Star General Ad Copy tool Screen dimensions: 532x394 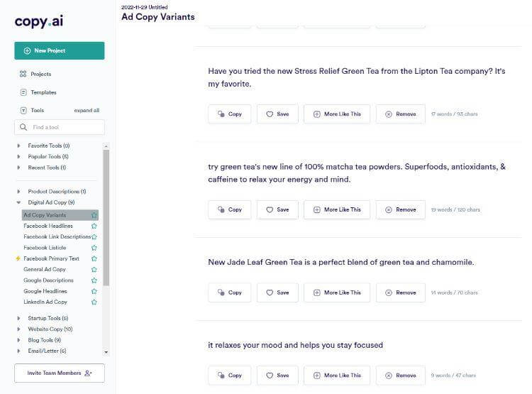click(x=94, y=269)
